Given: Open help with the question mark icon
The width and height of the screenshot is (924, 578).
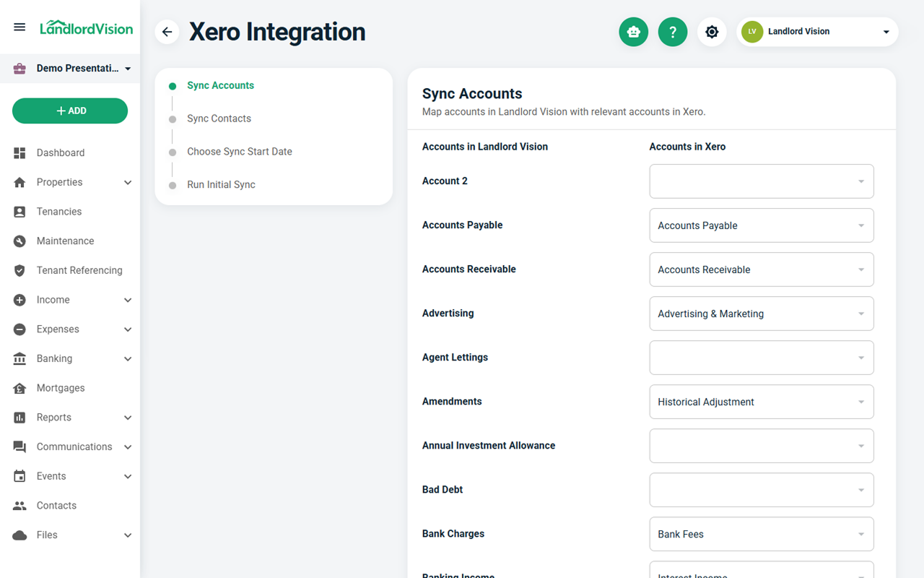Looking at the screenshot, I should (673, 32).
